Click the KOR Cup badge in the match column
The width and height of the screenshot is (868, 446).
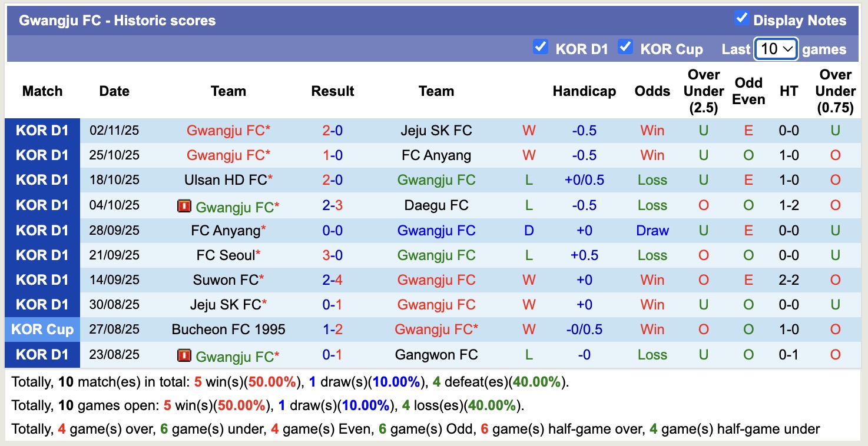point(42,329)
